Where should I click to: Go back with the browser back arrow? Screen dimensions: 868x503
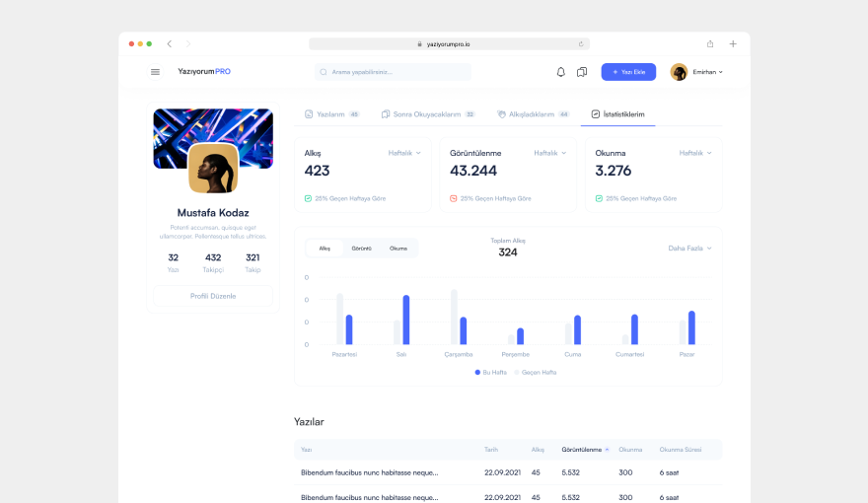click(170, 43)
